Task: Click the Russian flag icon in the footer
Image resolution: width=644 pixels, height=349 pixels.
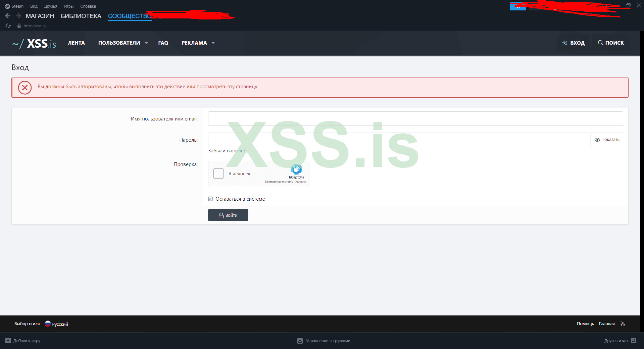Action: coord(48,324)
